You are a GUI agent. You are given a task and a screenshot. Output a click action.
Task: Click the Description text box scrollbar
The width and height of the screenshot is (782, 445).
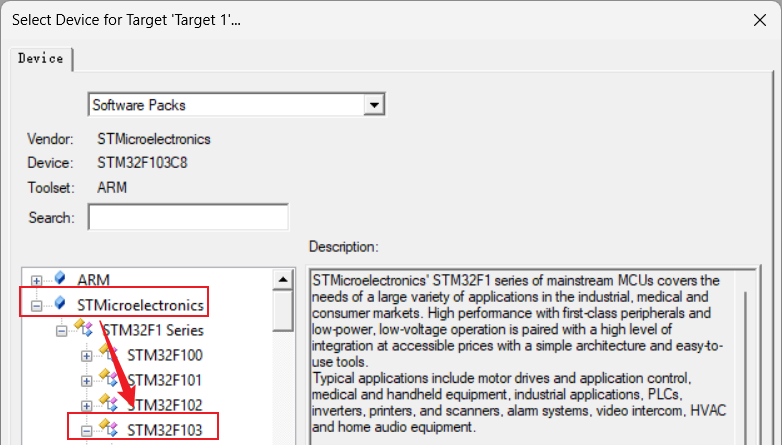coord(746,368)
